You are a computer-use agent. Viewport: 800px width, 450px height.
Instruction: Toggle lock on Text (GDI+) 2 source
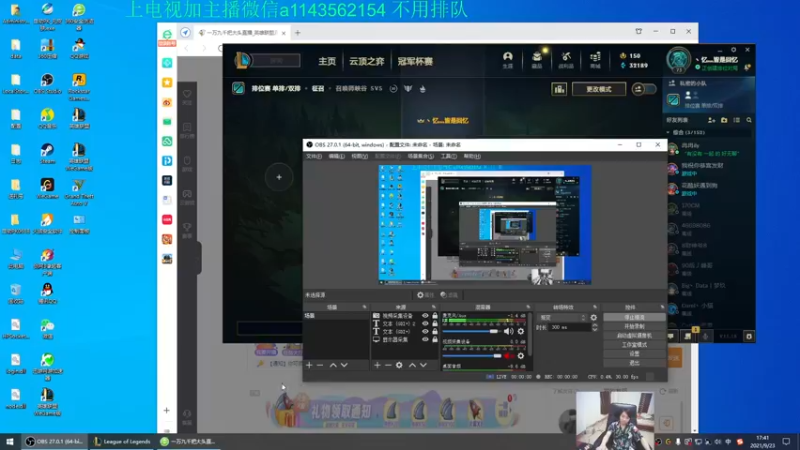435,323
